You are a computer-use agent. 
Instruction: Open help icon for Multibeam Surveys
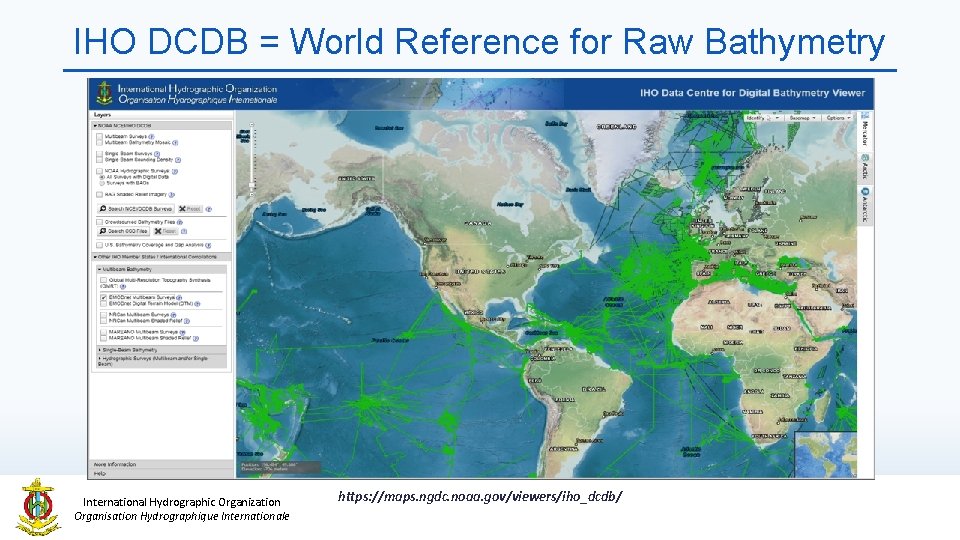coord(151,137)
